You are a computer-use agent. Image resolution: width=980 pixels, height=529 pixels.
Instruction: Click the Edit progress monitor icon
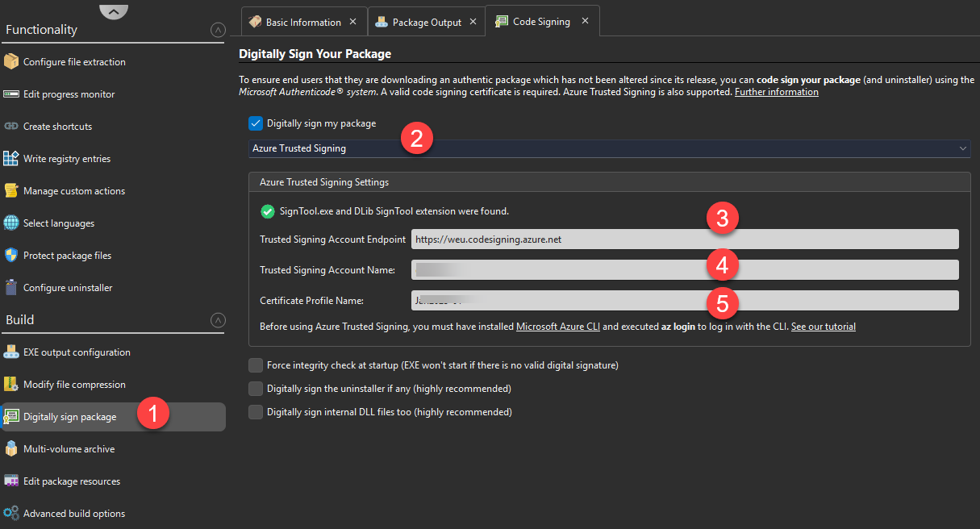click(11, 94)
